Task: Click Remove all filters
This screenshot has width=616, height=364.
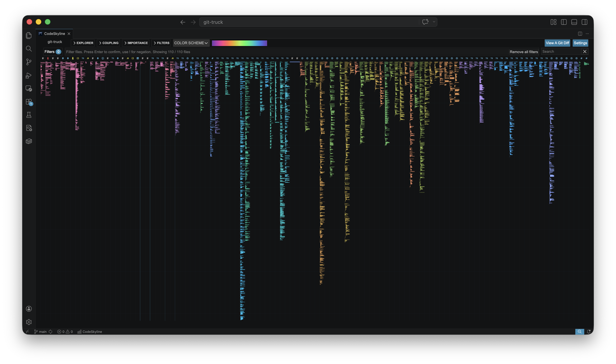Action: (x=524, y=52)
